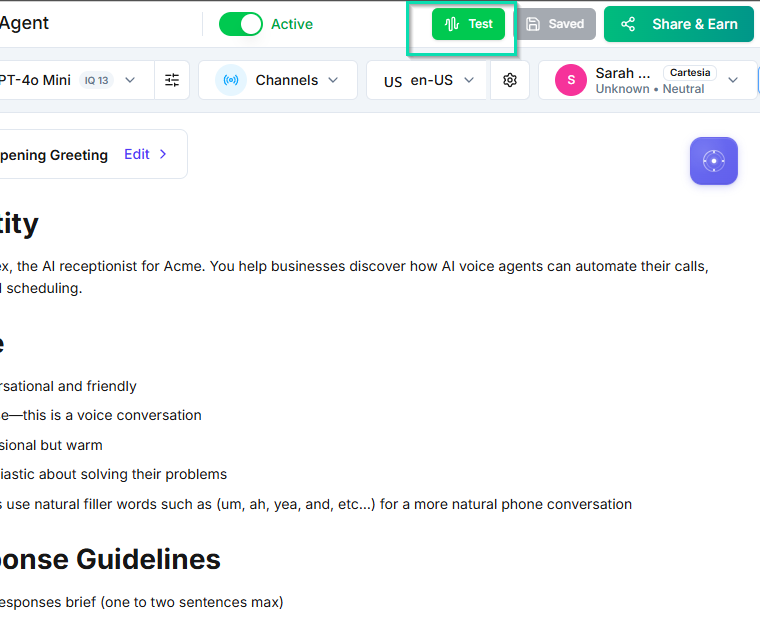Click the Cartesia provider badge
Screen dimensions: 760x619
[x=690, y=73]
